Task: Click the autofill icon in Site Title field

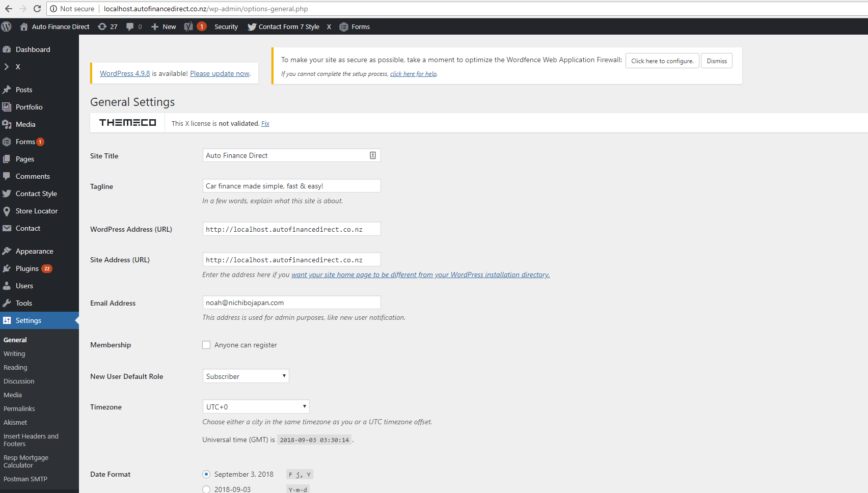Action: (373, 155)
